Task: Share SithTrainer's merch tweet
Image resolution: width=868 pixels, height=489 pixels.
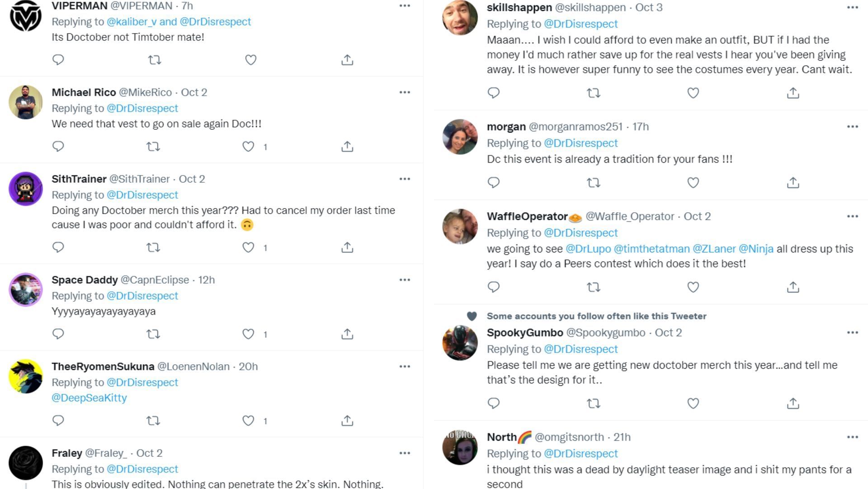Action: (347, 247)
